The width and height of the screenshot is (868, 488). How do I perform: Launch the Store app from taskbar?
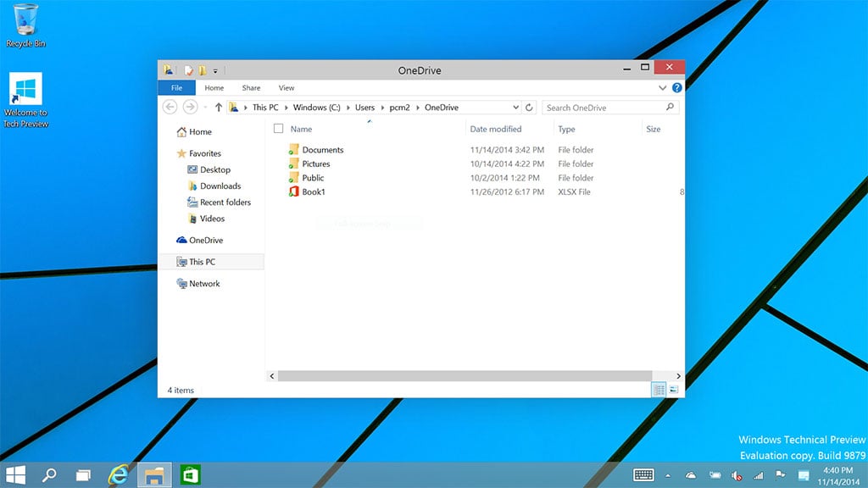(x=190, y=475)
